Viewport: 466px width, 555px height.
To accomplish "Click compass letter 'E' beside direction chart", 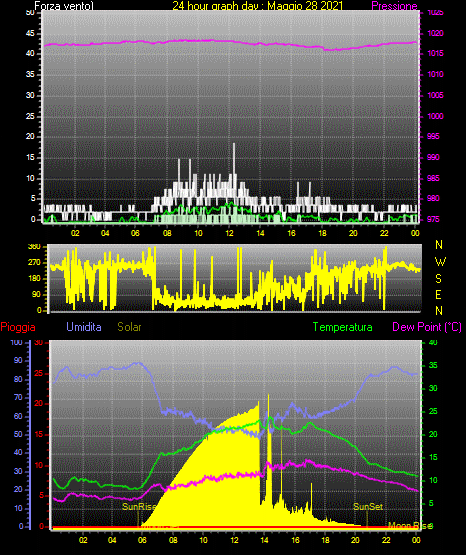I will tap(438, 295).
